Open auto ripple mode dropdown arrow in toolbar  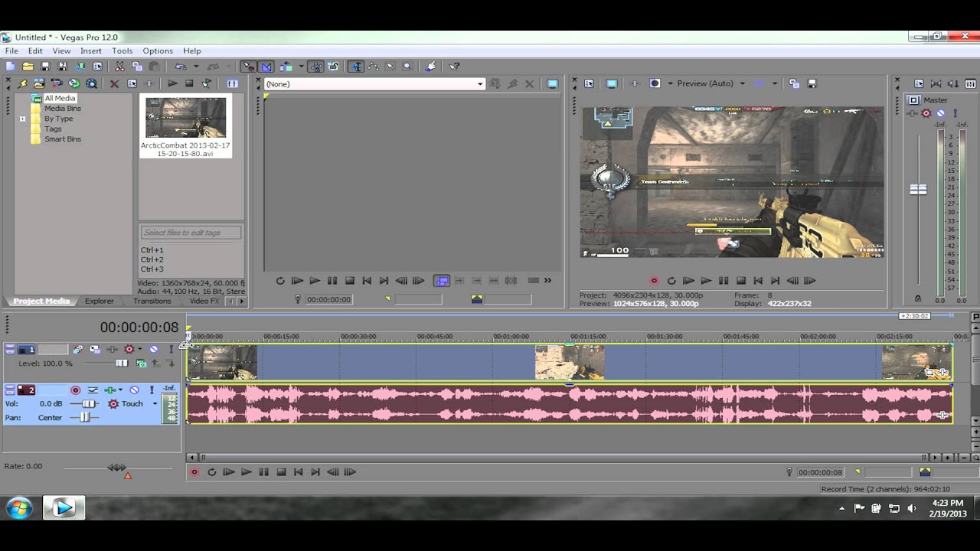pyautogui.click(x=301, y=67)
